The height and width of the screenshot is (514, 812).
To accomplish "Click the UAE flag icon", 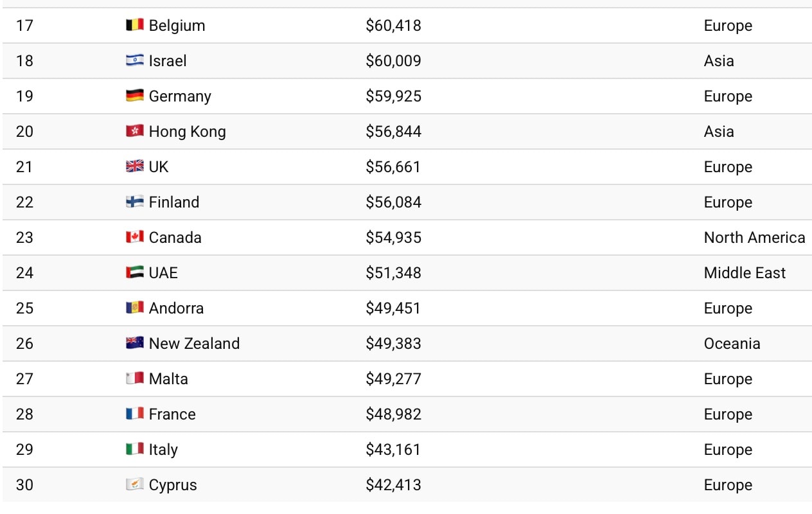I will click(135, 273).
